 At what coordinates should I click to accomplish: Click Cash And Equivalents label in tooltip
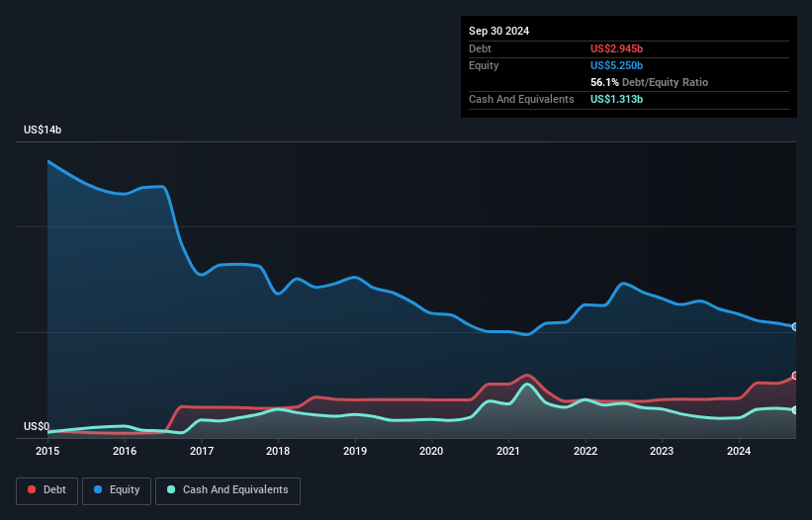click(521, 99)
